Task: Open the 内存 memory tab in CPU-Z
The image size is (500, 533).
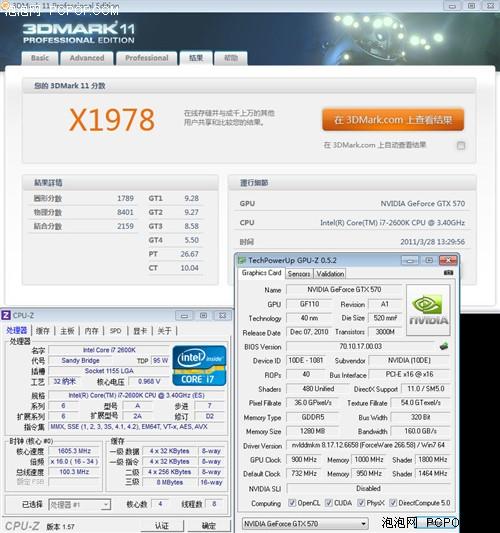Action: tap(91, 330)
